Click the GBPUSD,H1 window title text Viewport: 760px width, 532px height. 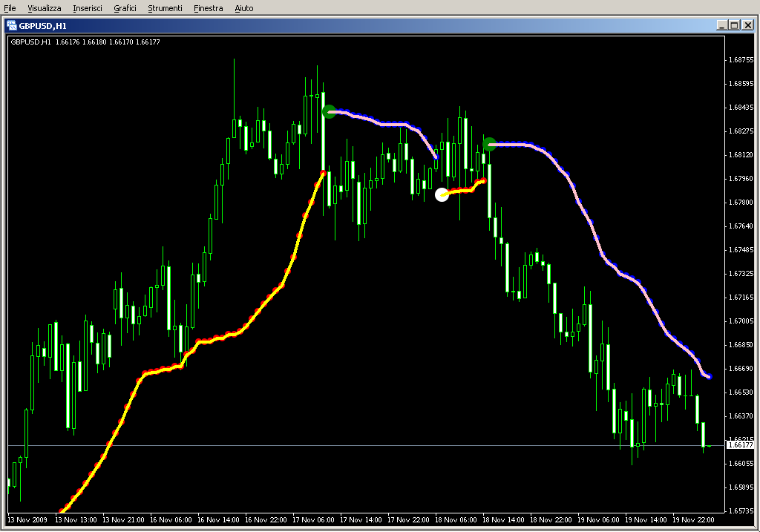(x=42, y=26)
